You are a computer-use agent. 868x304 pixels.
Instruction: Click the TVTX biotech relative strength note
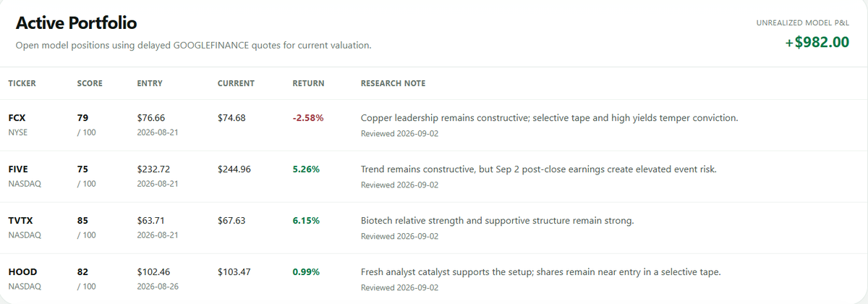pyautogui.click(x=497, y=220)
